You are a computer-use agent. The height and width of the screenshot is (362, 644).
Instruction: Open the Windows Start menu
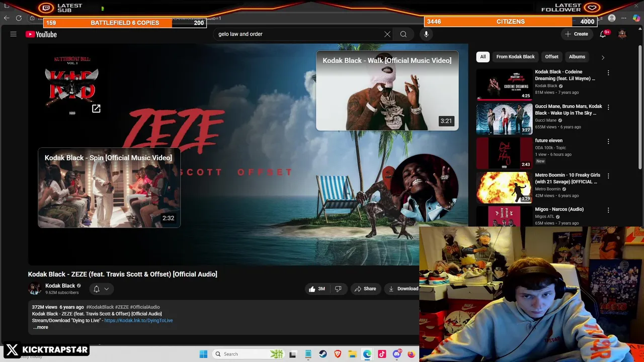[x=203, y=354]
